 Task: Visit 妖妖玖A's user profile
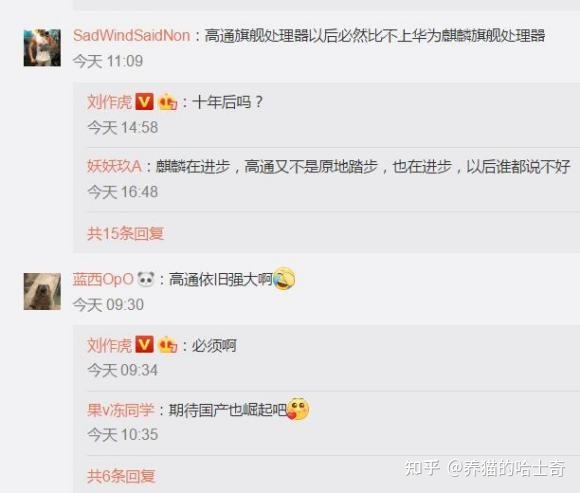114,166
